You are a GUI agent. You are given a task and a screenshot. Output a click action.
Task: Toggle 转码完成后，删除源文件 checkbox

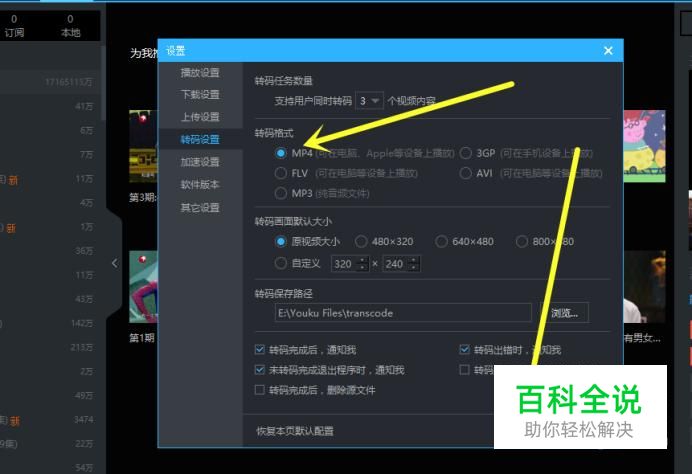click(x=260, y=390)
